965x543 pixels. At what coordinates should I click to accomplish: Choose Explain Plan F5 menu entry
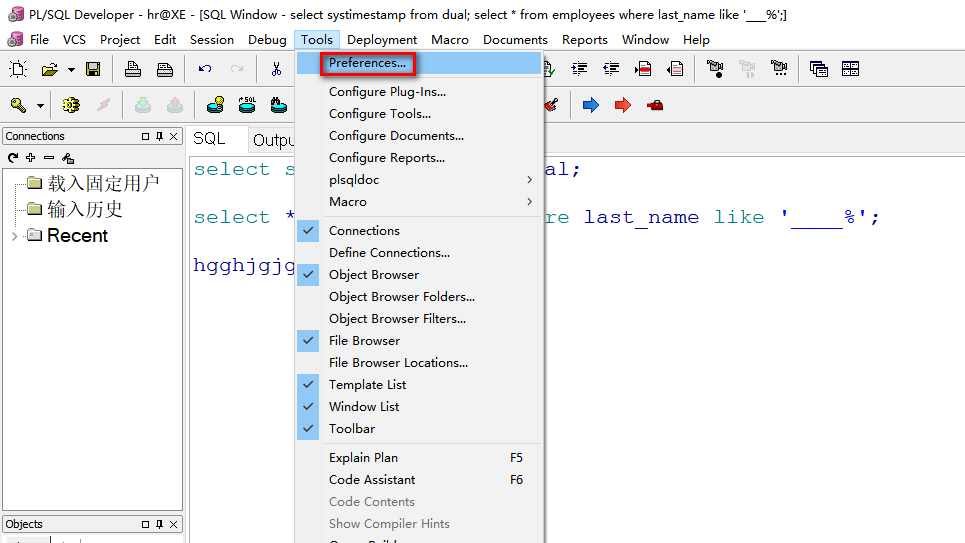pos(418,457)
